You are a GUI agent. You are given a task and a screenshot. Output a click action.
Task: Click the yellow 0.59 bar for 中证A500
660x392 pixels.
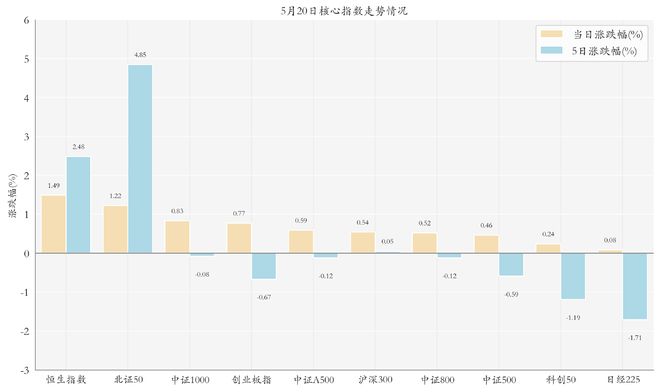[301, 242]
